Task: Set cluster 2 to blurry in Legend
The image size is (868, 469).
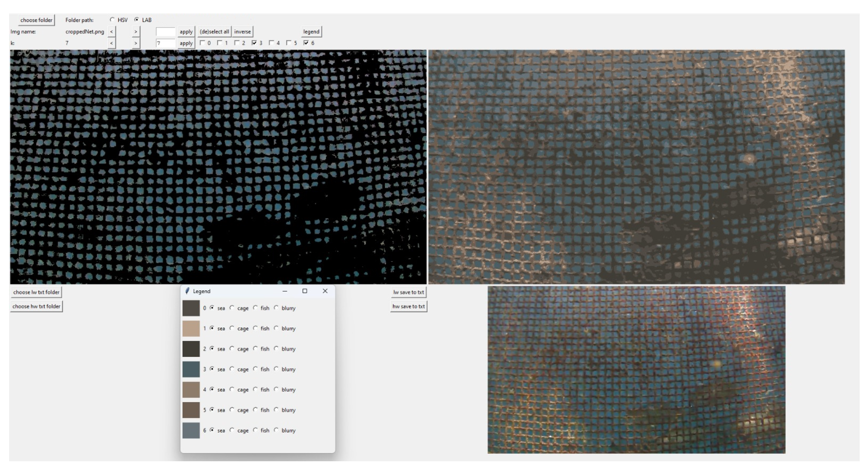Action: [276, 349]
